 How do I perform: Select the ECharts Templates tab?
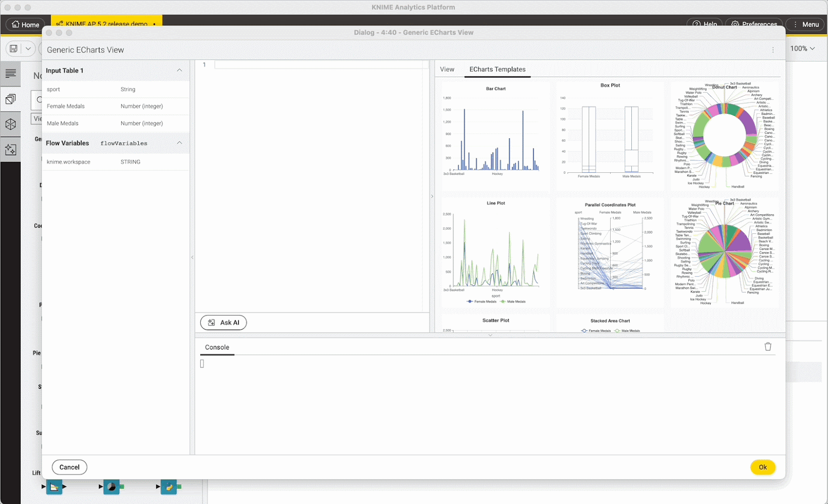[497, 69]
